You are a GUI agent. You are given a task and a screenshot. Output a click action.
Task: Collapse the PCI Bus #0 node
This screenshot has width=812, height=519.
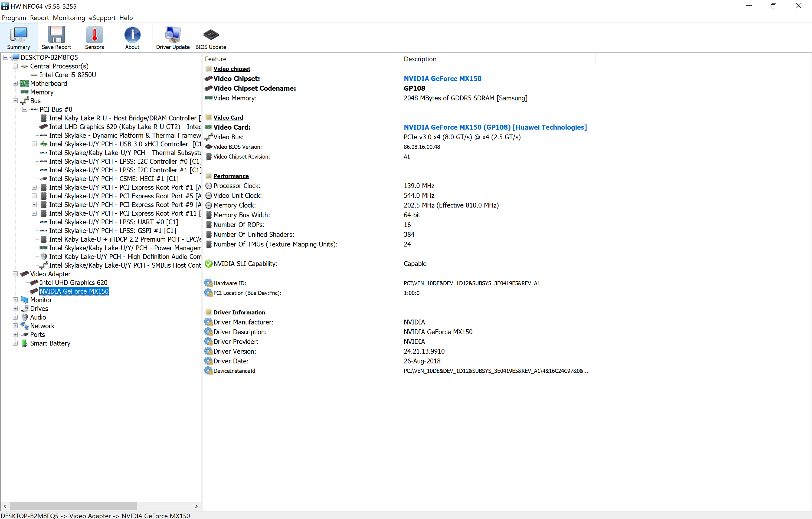click(x=25, y=109)
